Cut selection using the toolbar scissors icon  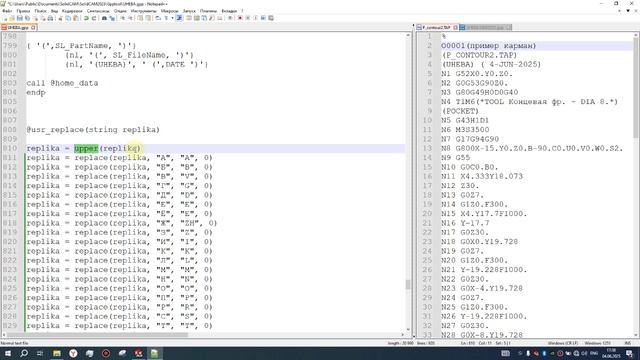pyautogui.click(x=59, y=18)
